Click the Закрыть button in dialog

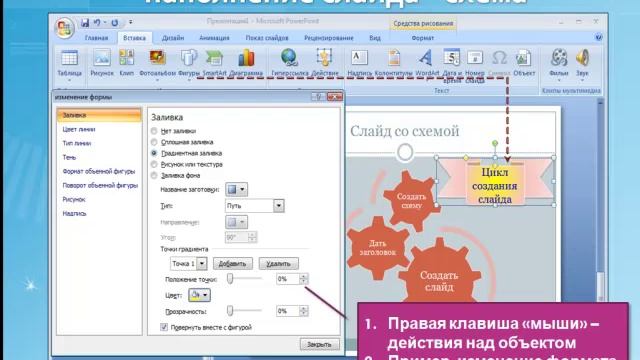point(319,344)
